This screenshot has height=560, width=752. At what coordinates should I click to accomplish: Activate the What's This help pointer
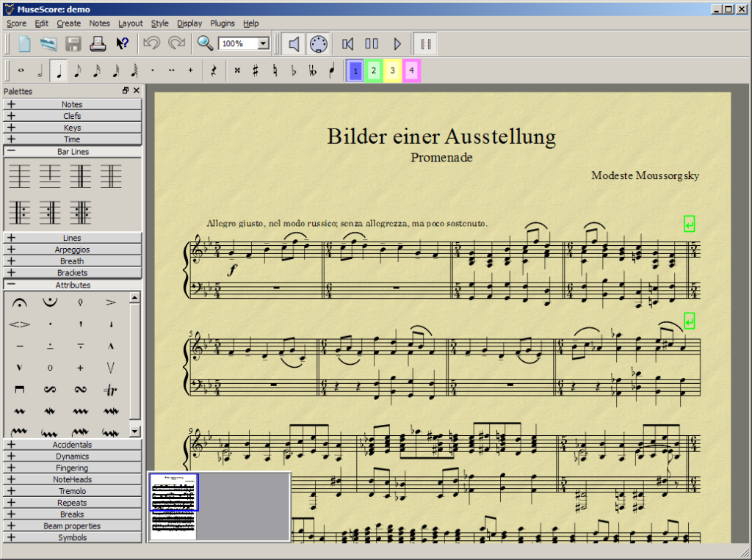click(123, 43)
